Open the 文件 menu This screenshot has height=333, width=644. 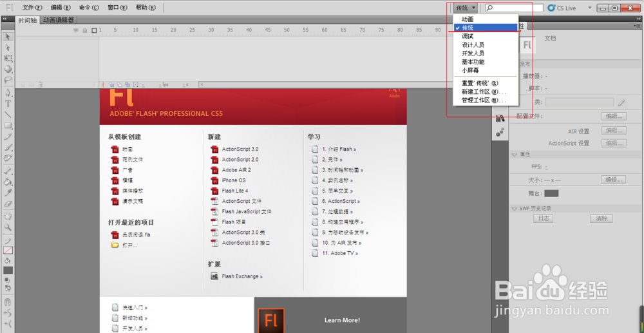click(32, 8)
